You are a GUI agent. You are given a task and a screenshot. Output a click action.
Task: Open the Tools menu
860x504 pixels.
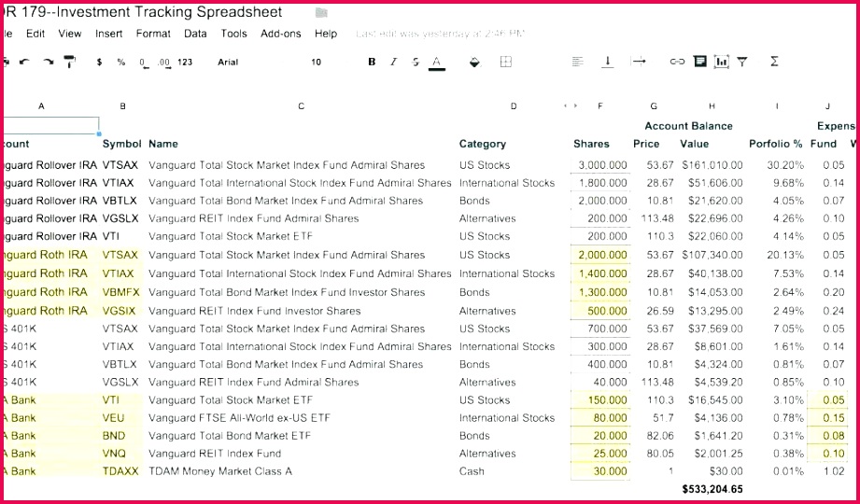(x=234, y=34)
